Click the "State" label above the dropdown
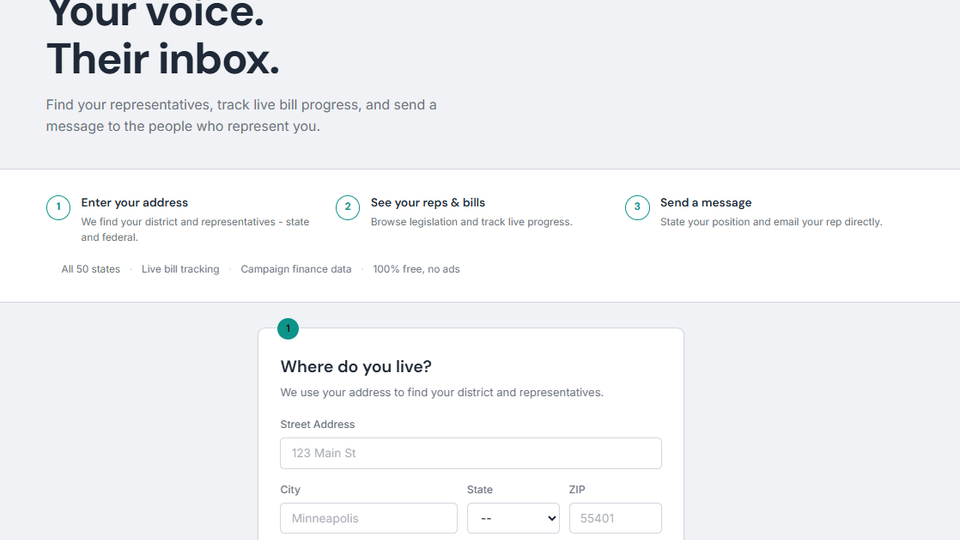960x540 pixels. [480, 490]
